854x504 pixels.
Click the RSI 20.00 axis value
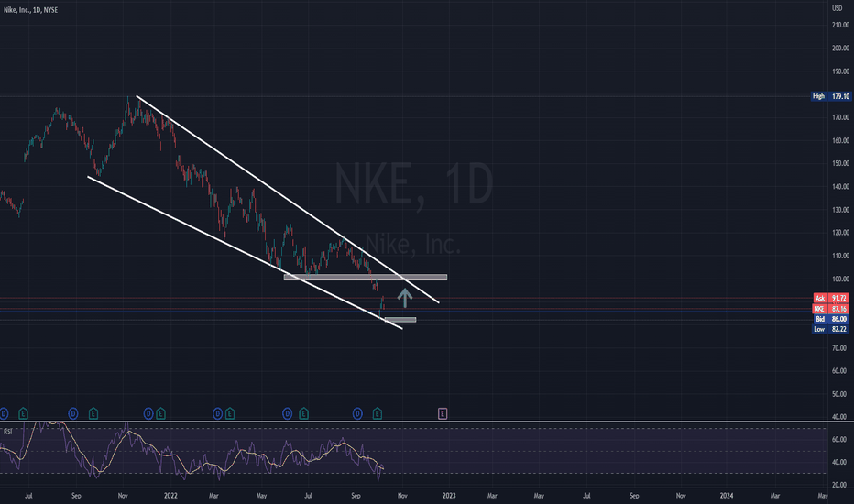[839, 485]
